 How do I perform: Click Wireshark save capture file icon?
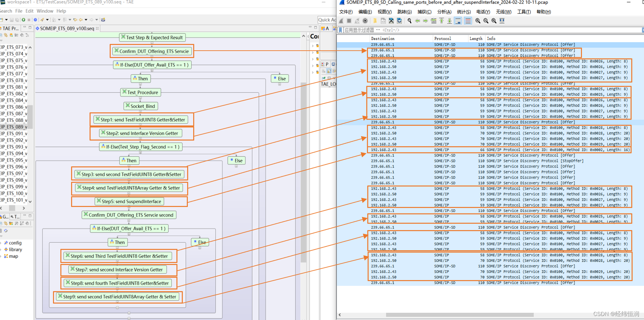tap(383, 21)
